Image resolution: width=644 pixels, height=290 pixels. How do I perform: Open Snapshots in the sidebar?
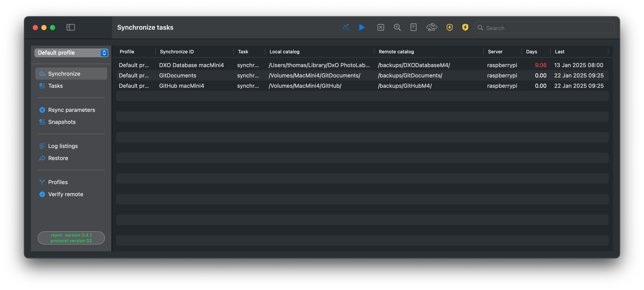pos(71,122)
